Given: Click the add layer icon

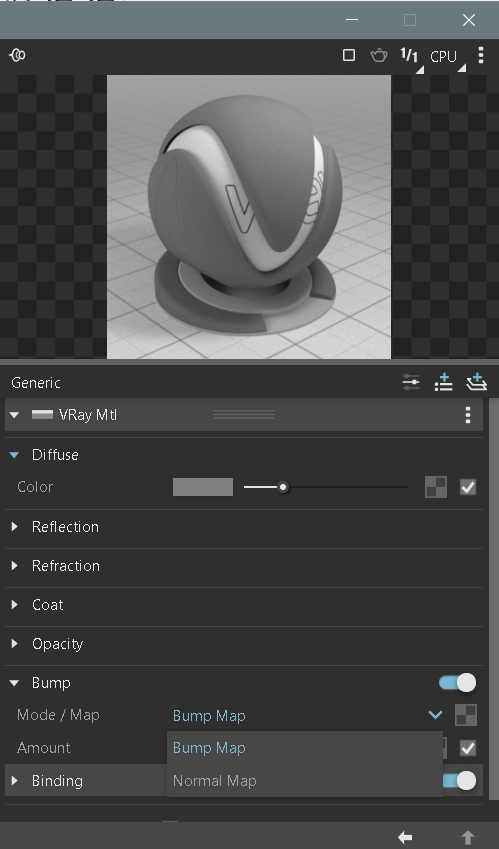Looking at the screenshot, I should [476, 382].
